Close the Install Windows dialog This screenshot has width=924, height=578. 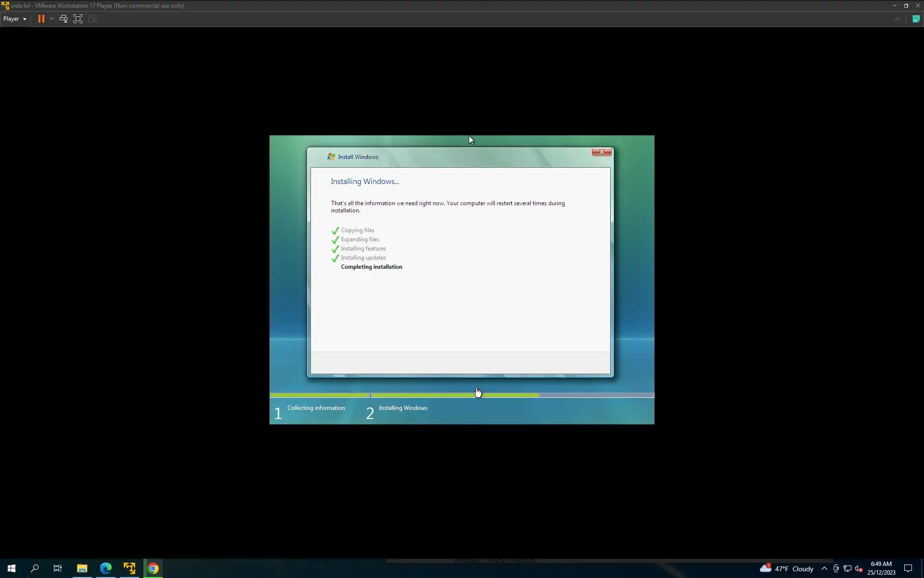(x=601, y=152)
